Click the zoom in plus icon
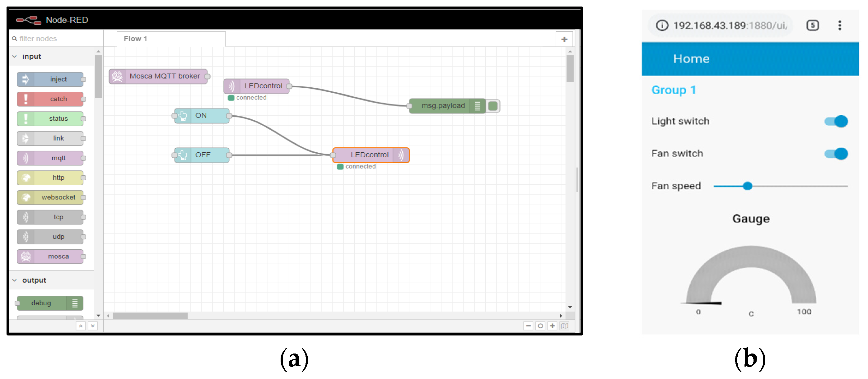The image size is (868, 379). click(x=552, y=326)
